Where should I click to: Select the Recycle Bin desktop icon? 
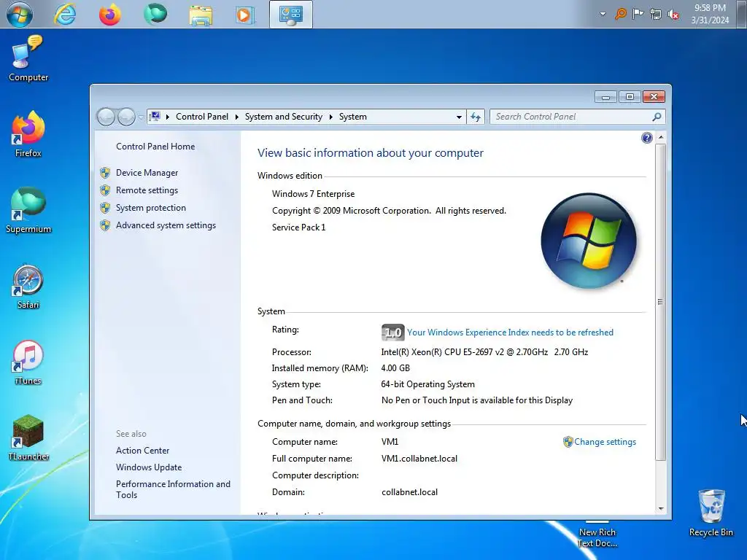(x=711, y=513)
